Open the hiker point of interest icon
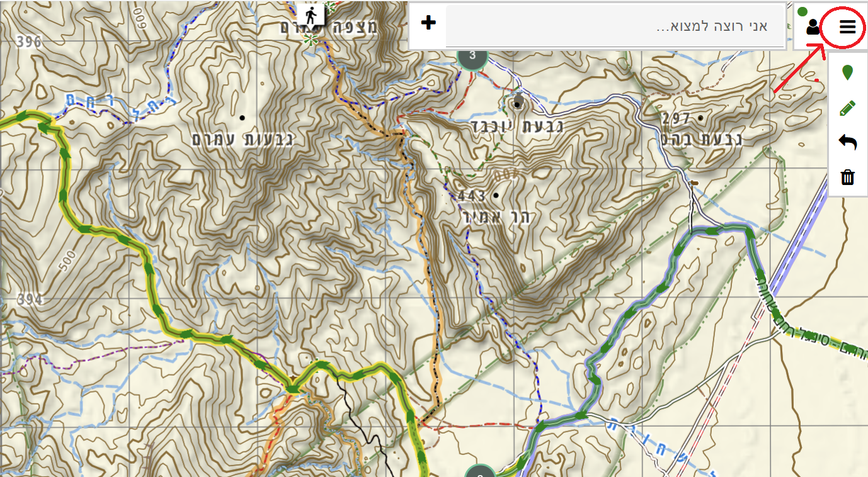 pos(311,13)
